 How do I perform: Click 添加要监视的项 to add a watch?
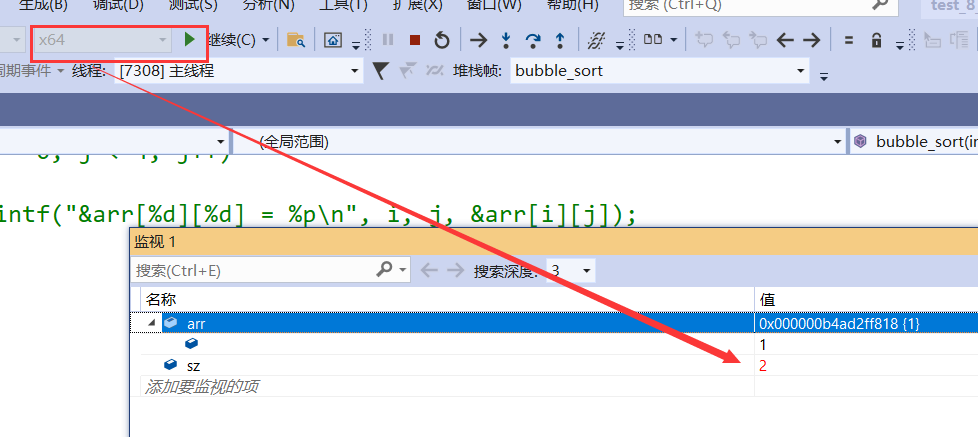point(202,387)
